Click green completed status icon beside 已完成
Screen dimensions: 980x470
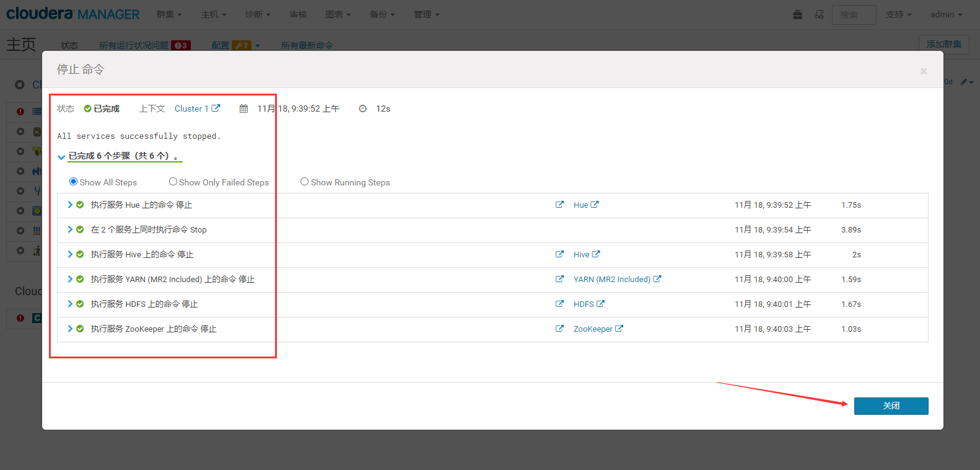(87, 109)
